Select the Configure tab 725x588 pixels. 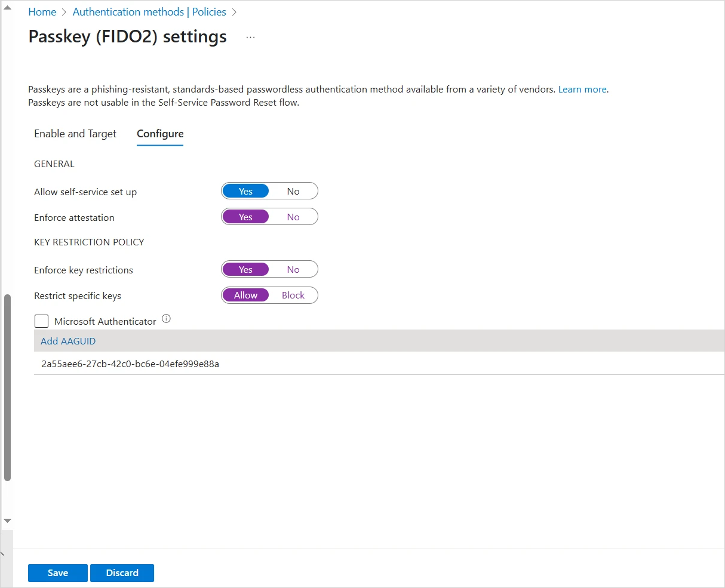160,134
